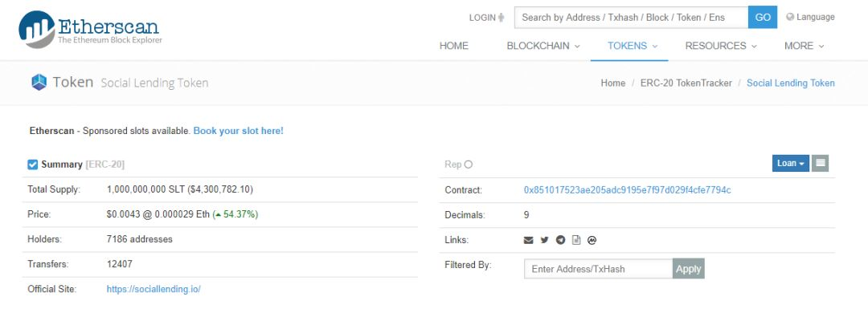The image size is (868, 313).
Task: Go to the Home menu item
Action: (454, 46)
